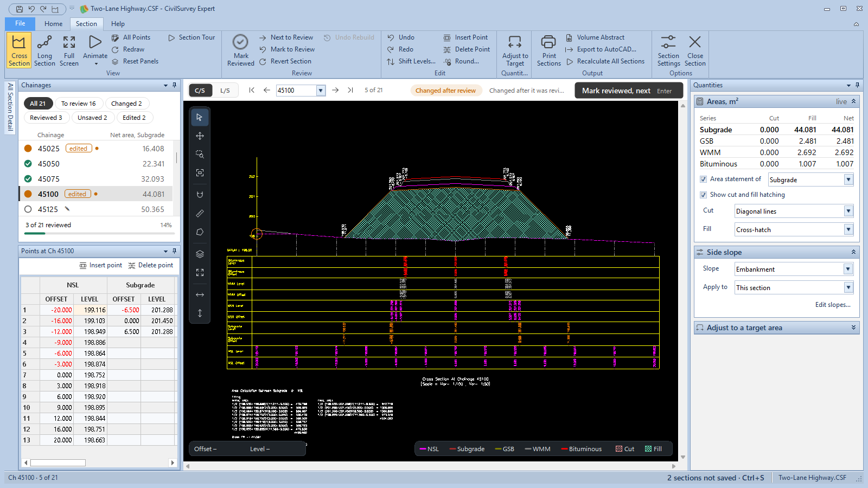Open Adjust to Target tool
Screen dimensions: 868x488
(x=515, y=50)
